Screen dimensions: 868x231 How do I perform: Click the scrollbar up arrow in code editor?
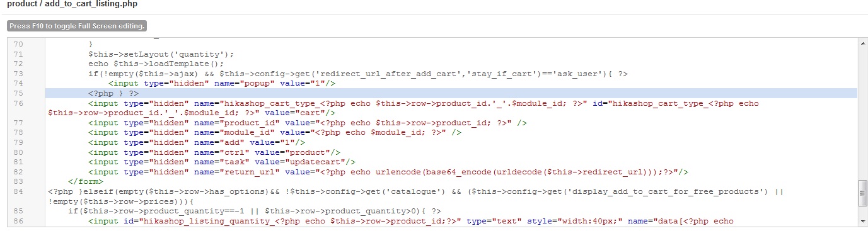pyautogui.click(x=862, y=43)
